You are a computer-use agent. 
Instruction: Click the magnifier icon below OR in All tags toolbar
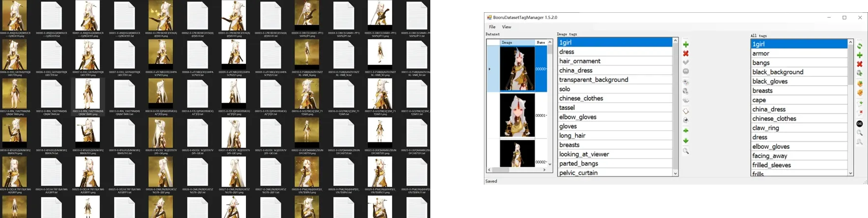[860, 133]
